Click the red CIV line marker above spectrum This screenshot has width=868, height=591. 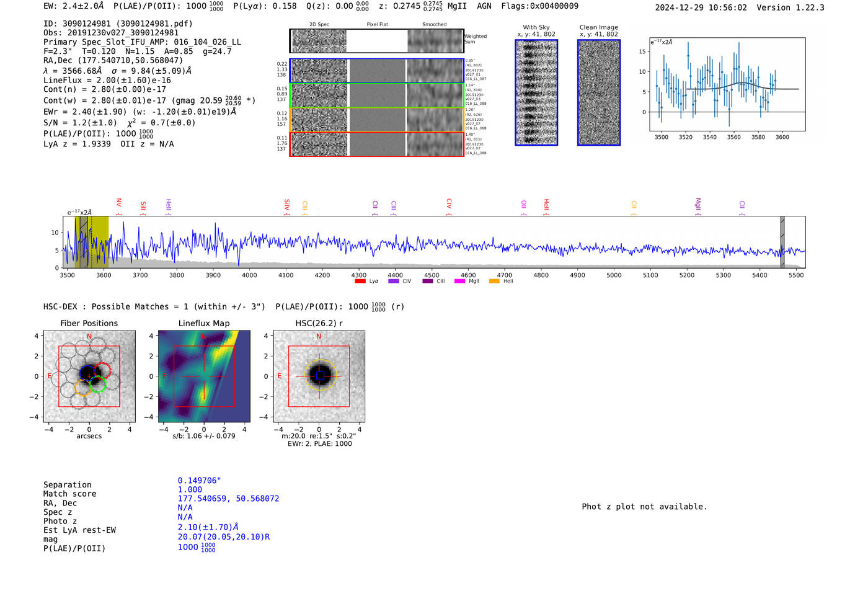[449, 204]
